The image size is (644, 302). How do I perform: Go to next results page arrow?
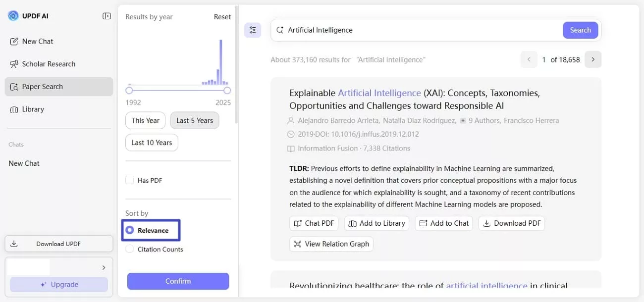pos(592,59)
